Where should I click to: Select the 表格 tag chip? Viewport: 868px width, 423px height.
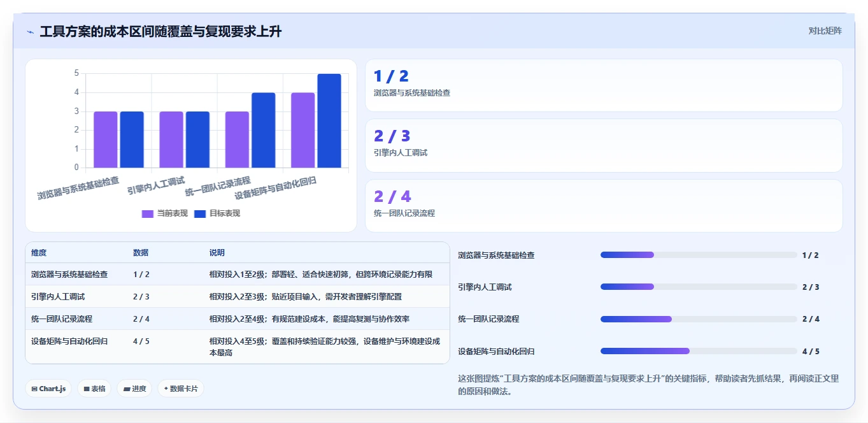pyautogui.click(x=94, y=389)
